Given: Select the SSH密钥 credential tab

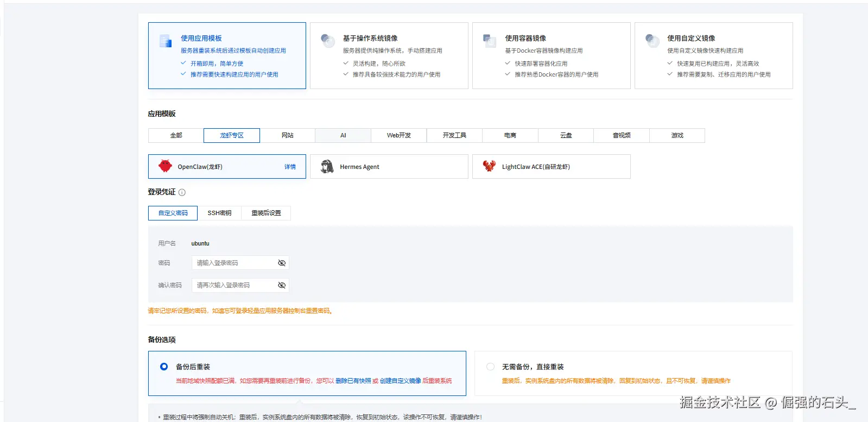Looking at the screenshot, I should coord(219,213).
